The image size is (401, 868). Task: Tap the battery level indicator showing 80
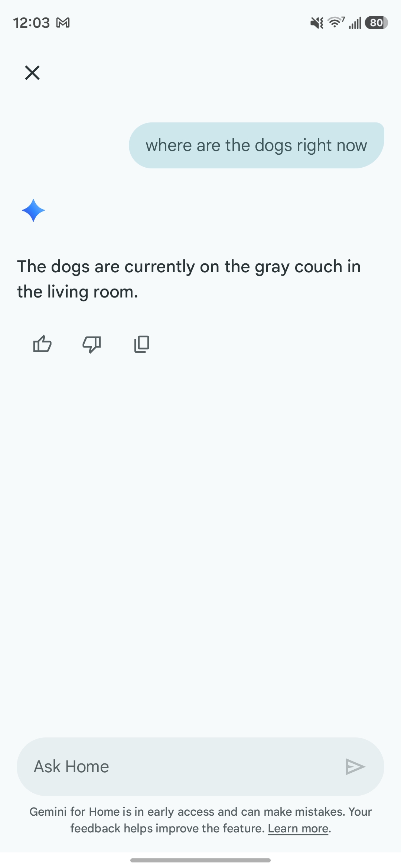(376, 23)
